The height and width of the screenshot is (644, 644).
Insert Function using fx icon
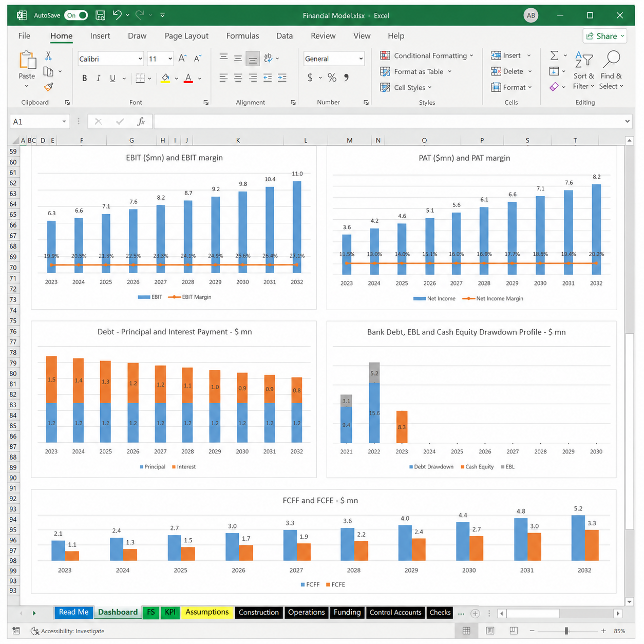[x=141, y=122]
